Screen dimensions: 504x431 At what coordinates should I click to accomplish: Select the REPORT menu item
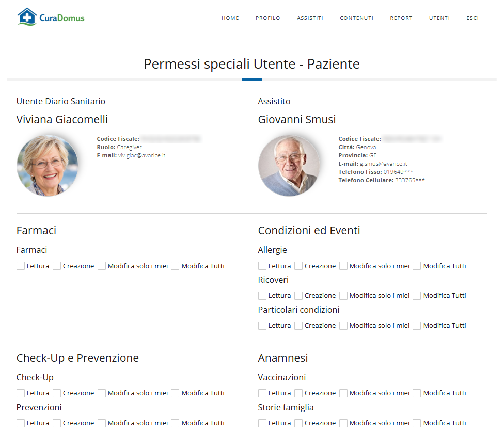click(401, 18)
